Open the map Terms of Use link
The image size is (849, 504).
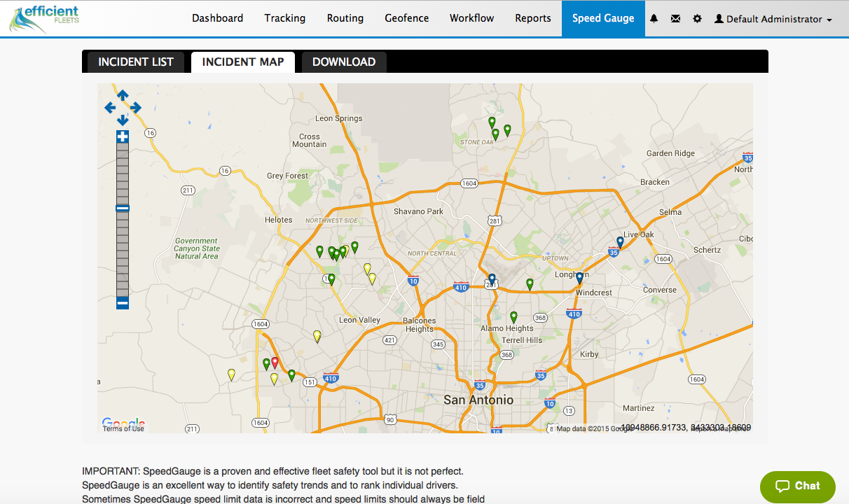(x=123, y=428)
